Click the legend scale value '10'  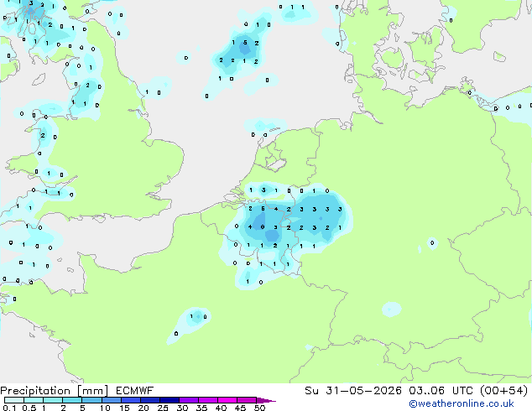click(105, 408)
